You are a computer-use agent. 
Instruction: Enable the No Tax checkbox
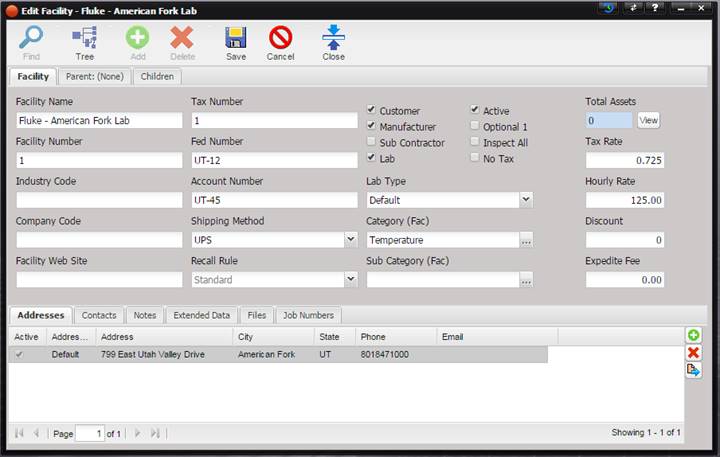(475, 158)
